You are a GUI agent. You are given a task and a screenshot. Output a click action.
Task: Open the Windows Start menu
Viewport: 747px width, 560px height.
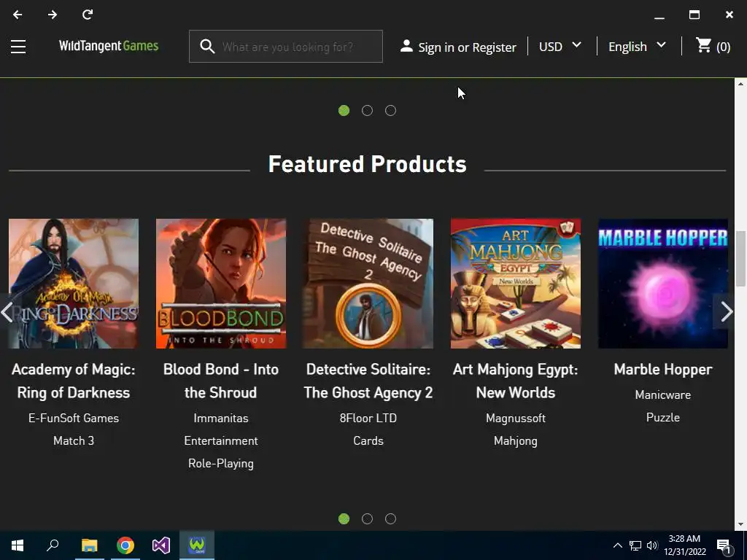(x=18, y=545)
